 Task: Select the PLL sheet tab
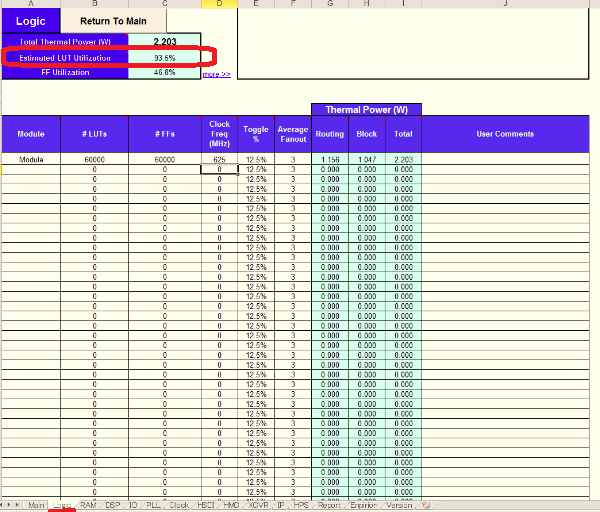point(153,505)
